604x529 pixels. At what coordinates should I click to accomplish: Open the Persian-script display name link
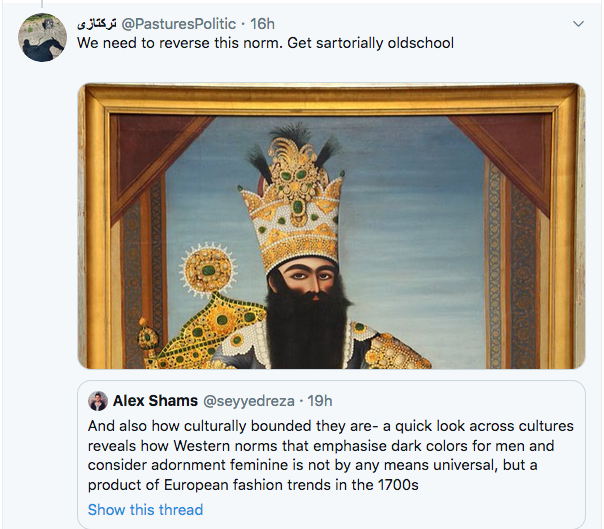[x=96, y=22]
